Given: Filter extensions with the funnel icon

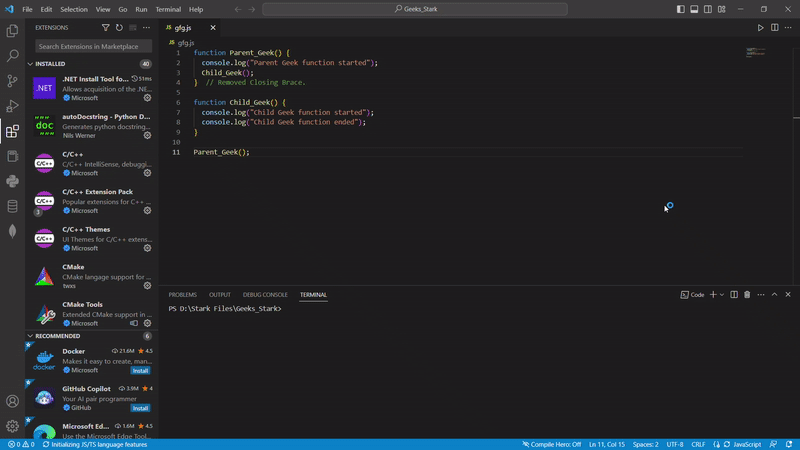Looking at the screenshot, I should point(105,28).
